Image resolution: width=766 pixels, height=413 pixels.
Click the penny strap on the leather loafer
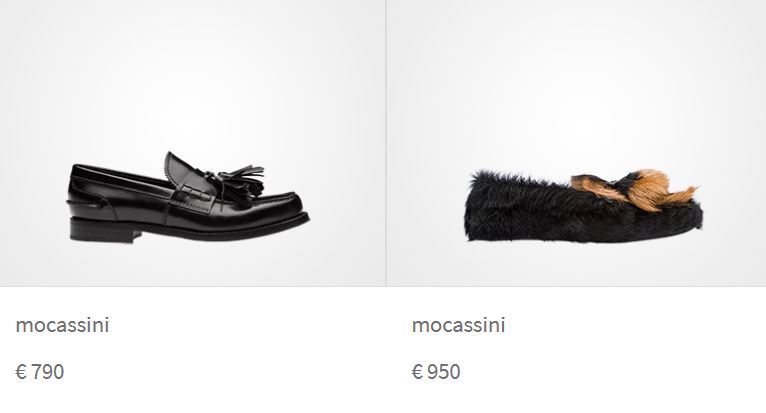(192, 194)
